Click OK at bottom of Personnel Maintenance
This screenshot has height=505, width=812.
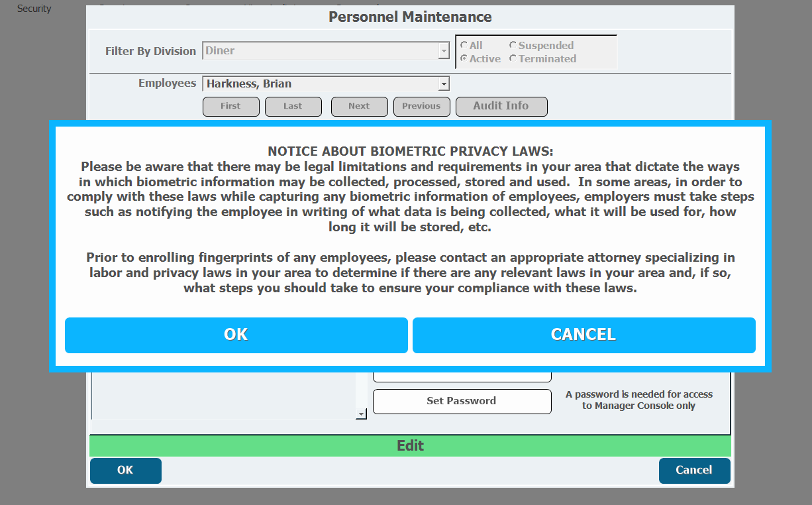pyautogui.click(x=125, y=471)
